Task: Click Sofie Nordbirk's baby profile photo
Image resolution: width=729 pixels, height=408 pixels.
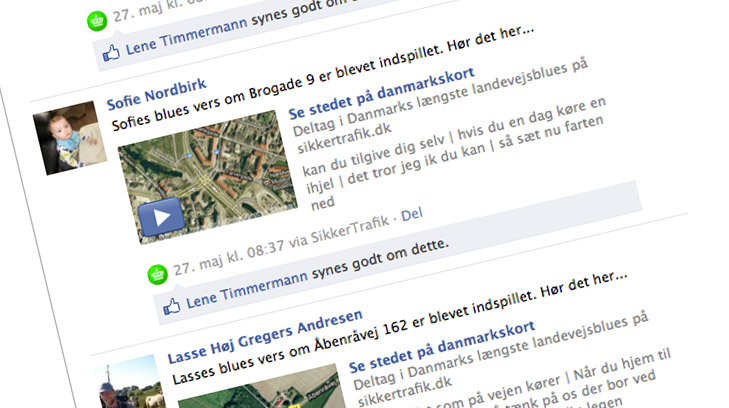Action: click(x=70, y=138)
